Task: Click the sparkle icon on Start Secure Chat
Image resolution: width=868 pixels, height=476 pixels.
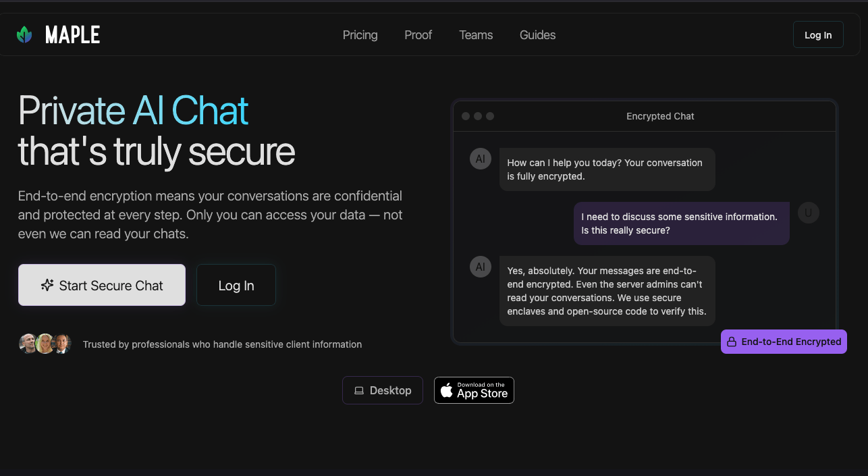Action: (47, 285)
